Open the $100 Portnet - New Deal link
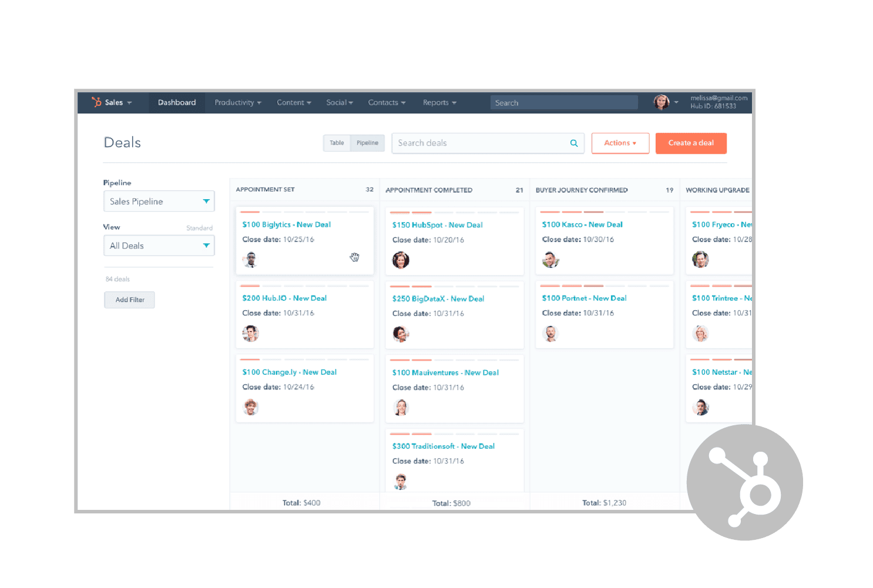This screenshot has width=873, height=588. click(585, 298)
